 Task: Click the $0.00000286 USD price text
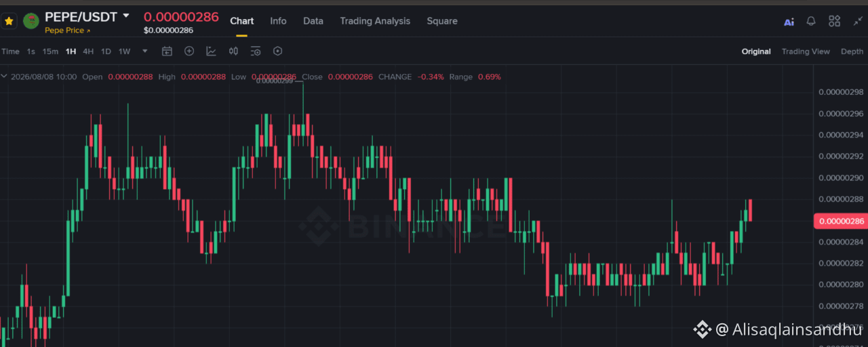coord(168,30)
